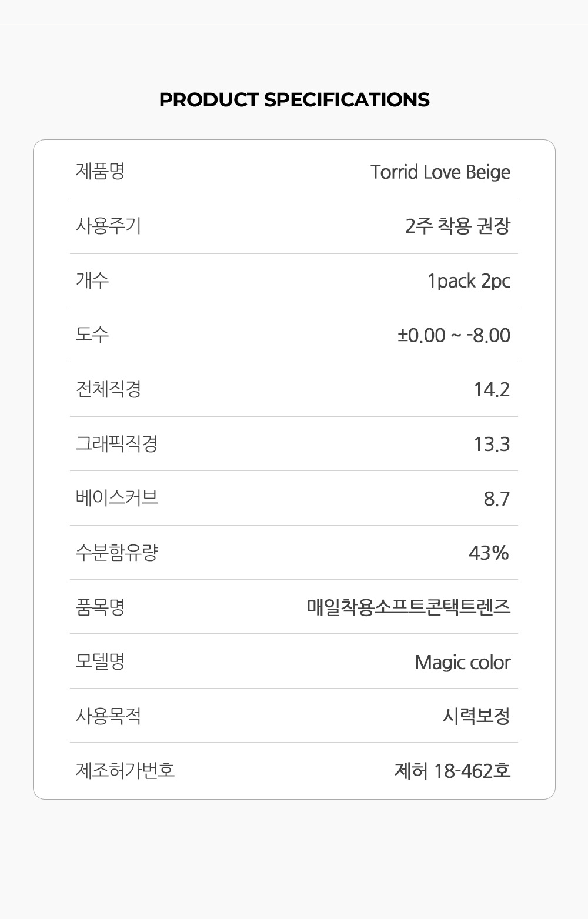Click the 전체직경 label

[x=108, y=389]
